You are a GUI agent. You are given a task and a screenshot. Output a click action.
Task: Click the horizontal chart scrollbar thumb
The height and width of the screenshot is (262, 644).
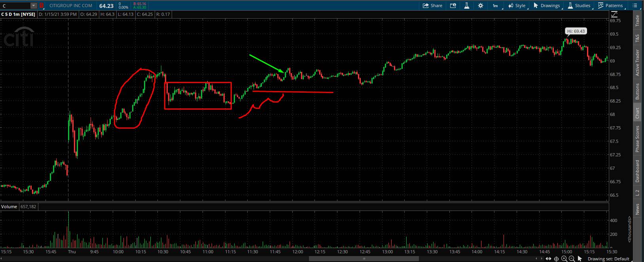tap(364, 259)
